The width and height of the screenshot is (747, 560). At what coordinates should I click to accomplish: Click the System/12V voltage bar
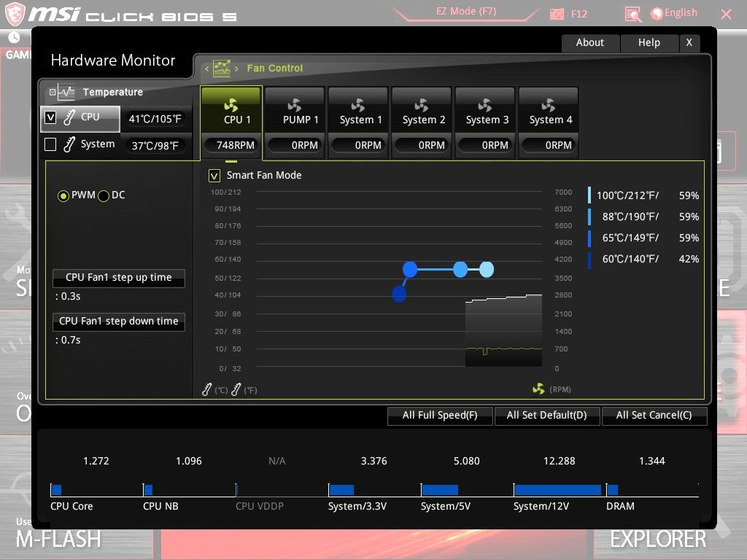(557, 490)
